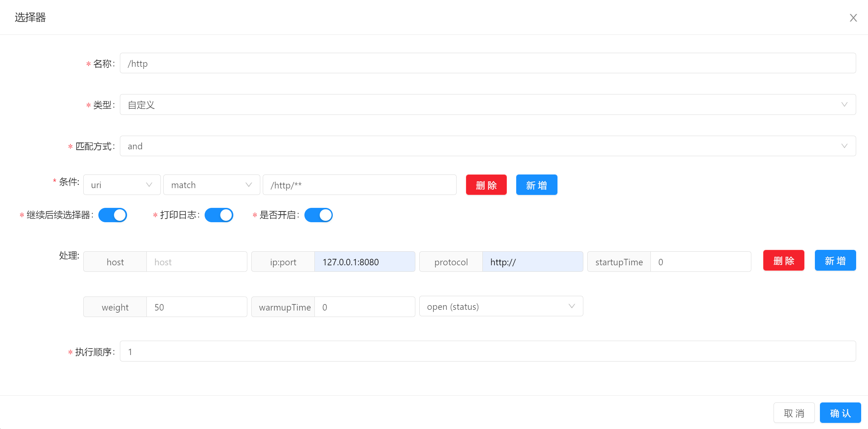Toggle the 是否开启 switch

click(x=318, y=215)
